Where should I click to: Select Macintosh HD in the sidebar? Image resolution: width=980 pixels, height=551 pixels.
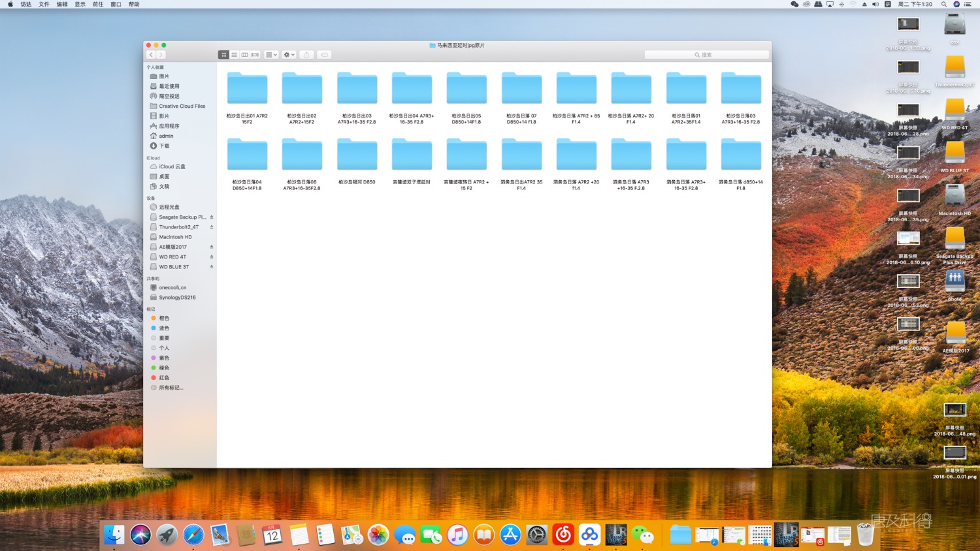click(175, 237)
